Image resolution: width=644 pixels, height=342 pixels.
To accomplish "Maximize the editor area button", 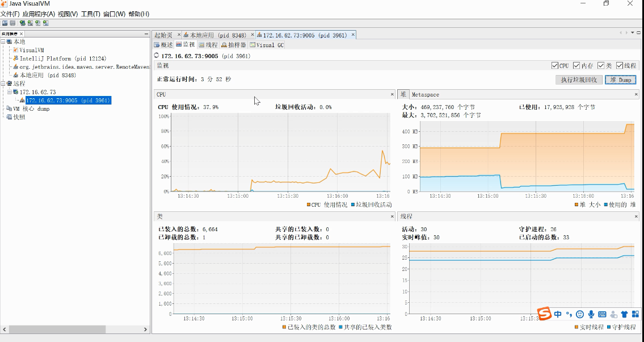I will click(x=639, y=32).
